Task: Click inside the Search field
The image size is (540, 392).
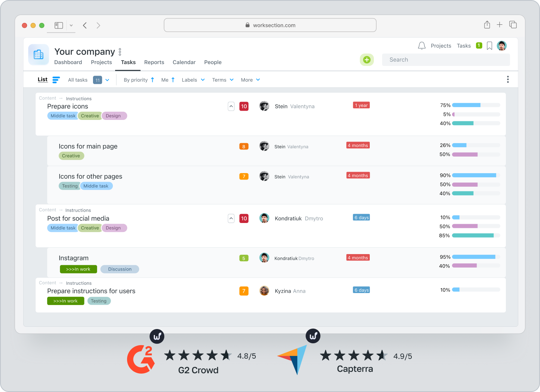Action: [445, 59]
